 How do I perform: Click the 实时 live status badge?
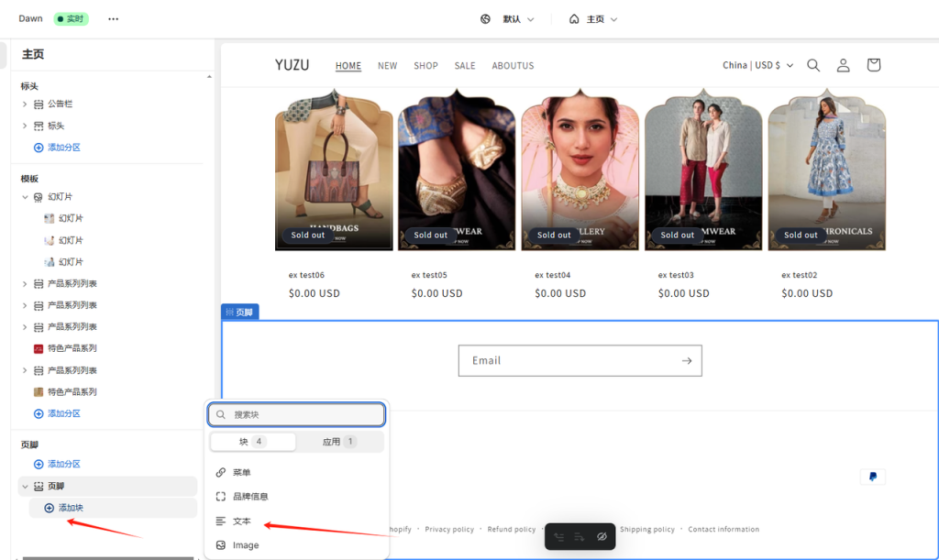coord(71,17)
